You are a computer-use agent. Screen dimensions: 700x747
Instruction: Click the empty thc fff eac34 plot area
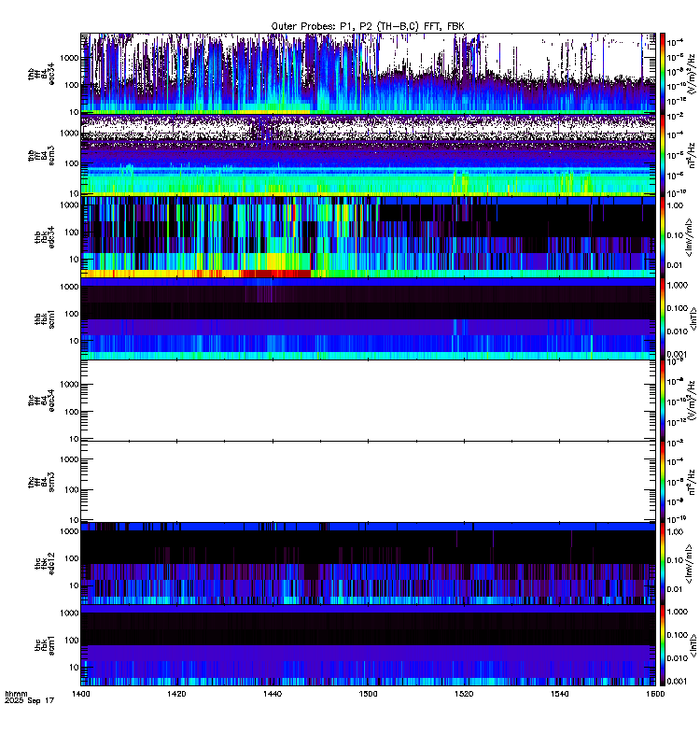tap(368, 401)
